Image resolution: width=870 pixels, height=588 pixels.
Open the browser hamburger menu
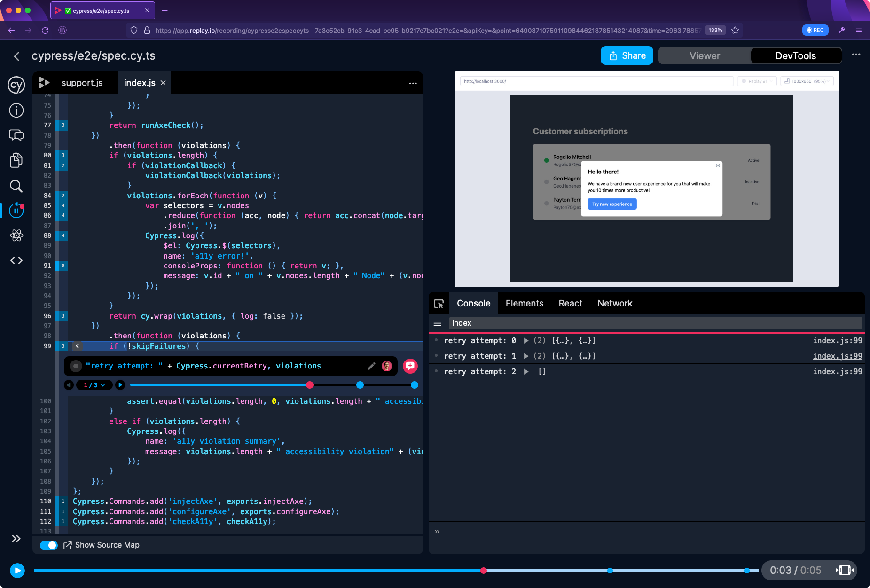[858, 30]
